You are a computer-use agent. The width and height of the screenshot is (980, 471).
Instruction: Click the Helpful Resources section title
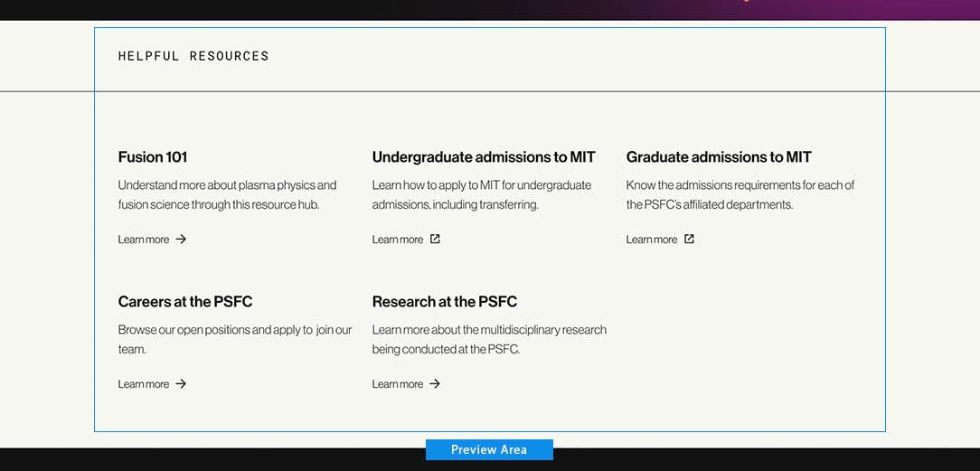tap(193, 56)
